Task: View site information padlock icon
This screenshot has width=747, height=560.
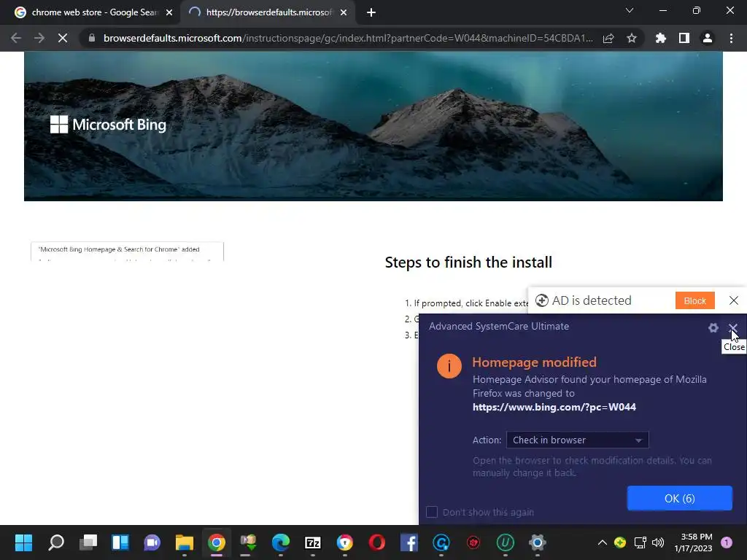Action: (x=92, y=38)
